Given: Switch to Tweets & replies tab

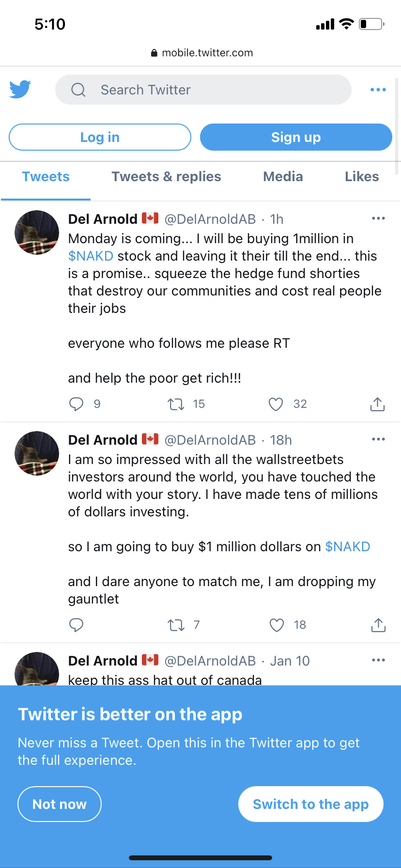Looking at the screenshot, I should click(x=166, y=177).
